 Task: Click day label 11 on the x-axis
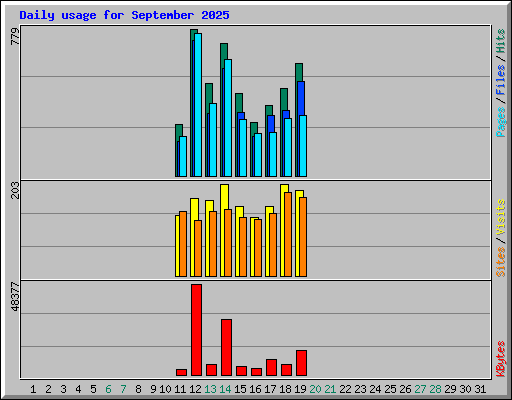(x=180, y=389)
